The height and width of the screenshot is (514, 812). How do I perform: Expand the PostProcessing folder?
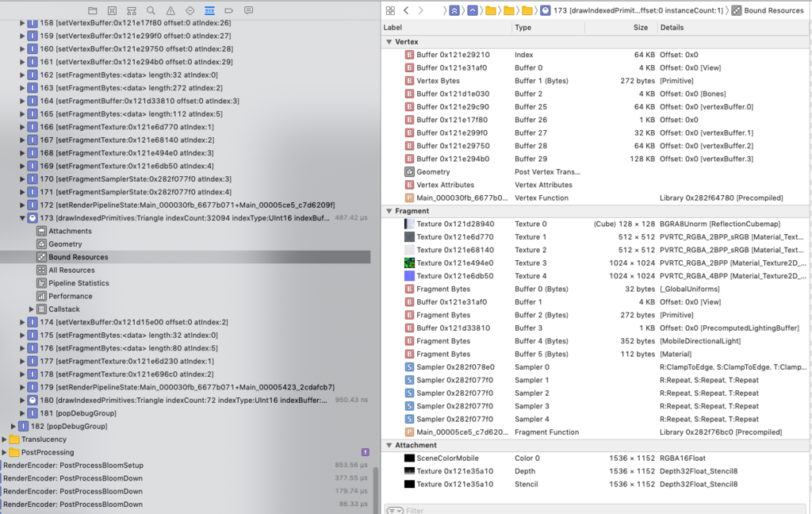click(x=4, y=452)
